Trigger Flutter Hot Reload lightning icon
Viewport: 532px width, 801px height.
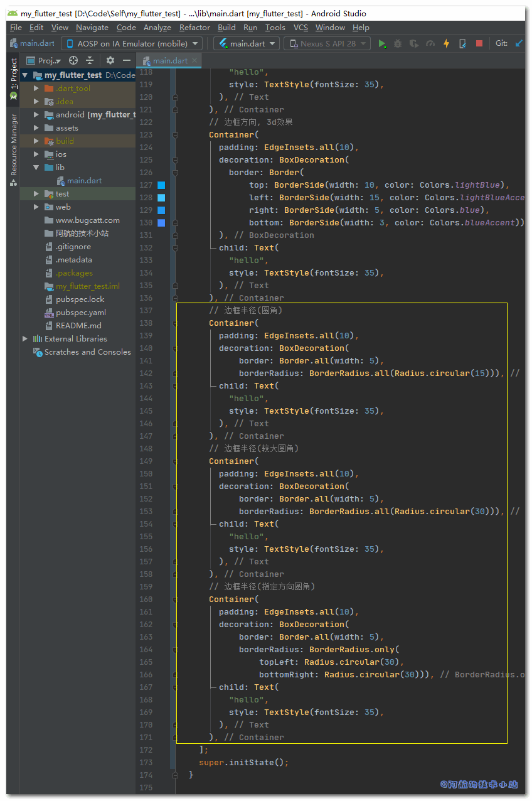[446, 43]
